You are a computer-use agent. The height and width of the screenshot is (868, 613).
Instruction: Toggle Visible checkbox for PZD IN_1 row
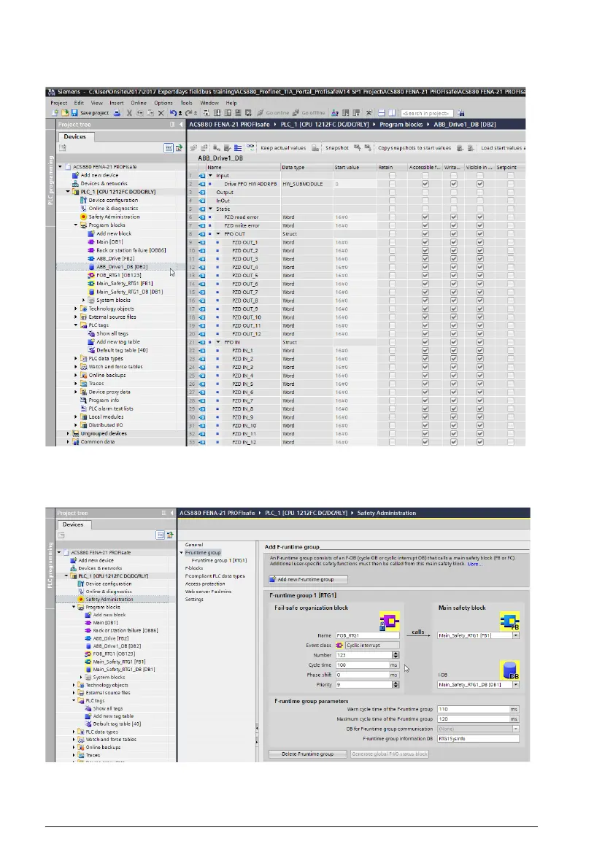coord(480,351)
